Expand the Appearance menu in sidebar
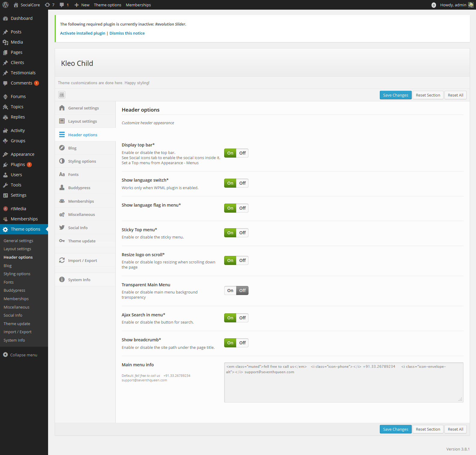The width and height of the screenshot is (476, 455). [23, 154]
